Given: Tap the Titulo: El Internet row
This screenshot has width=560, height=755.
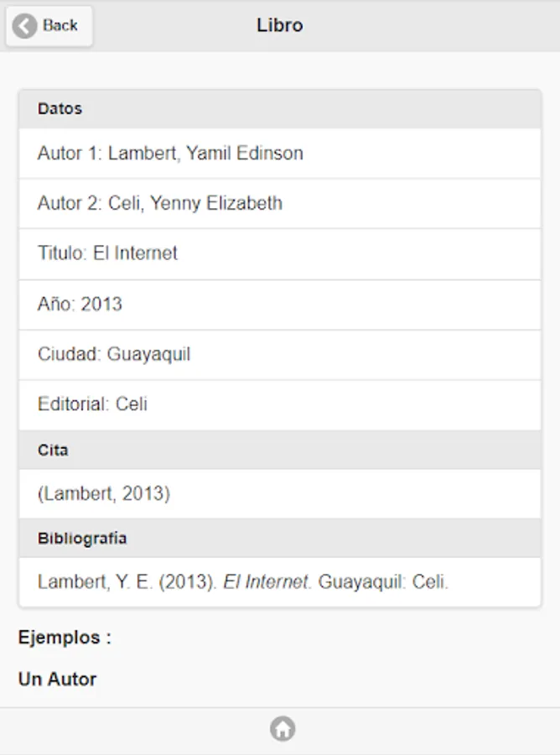Looking at the screenshot, I should pos(107,253).
